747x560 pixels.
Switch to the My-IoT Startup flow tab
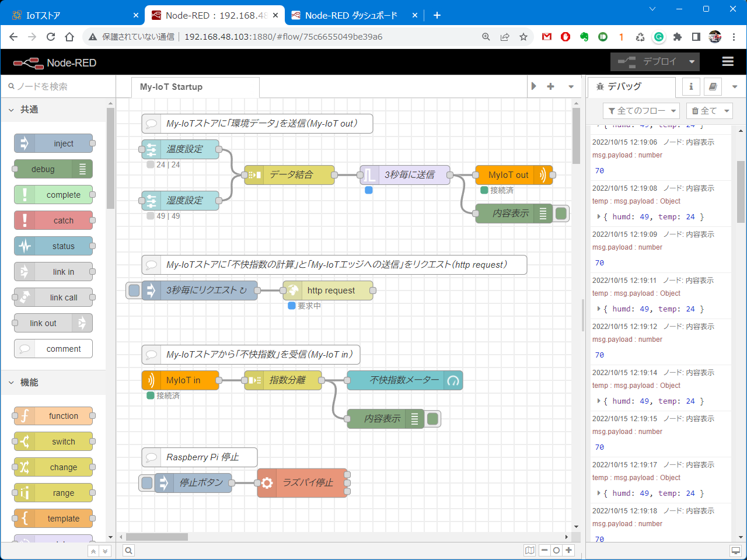tap(196, 87)
